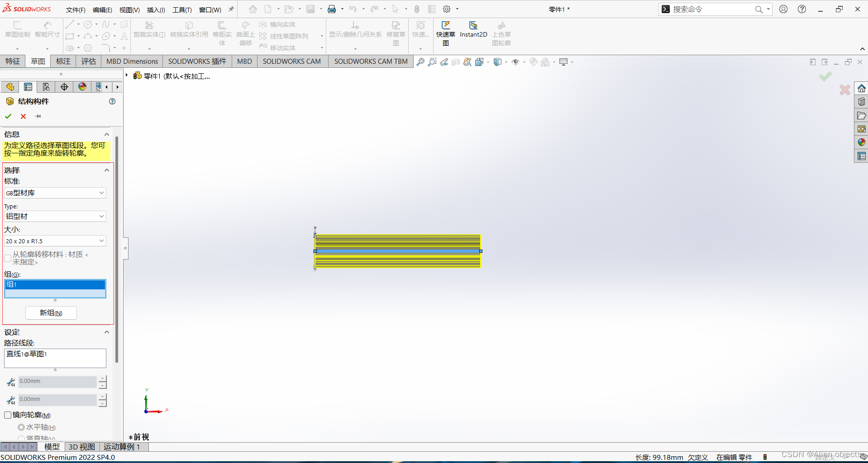Click the 路径线段 path segment input box
Image resolution: width=868 pixels, height=463 pixels.
point(55,358)
